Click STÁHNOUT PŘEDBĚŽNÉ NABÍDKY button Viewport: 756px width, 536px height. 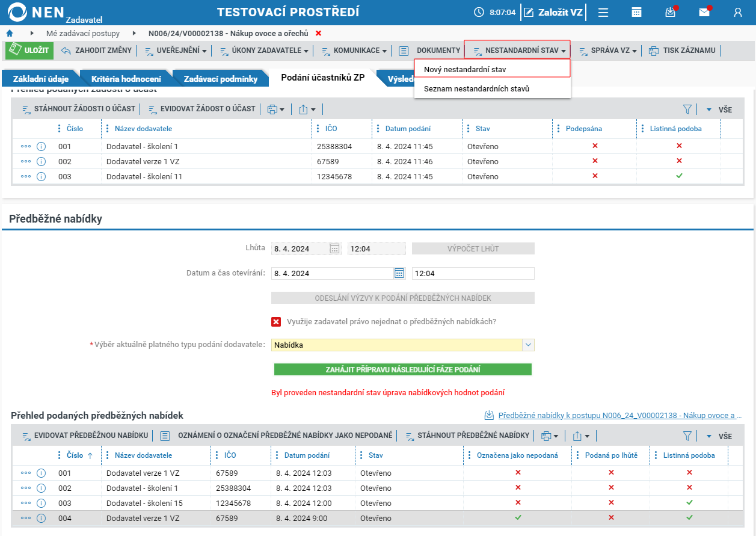click(x=467, y=436)
